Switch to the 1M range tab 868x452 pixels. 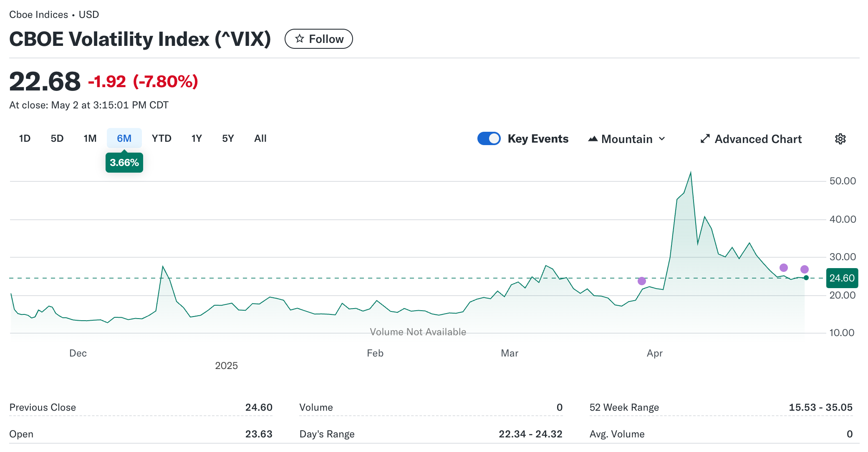(90, 138)
